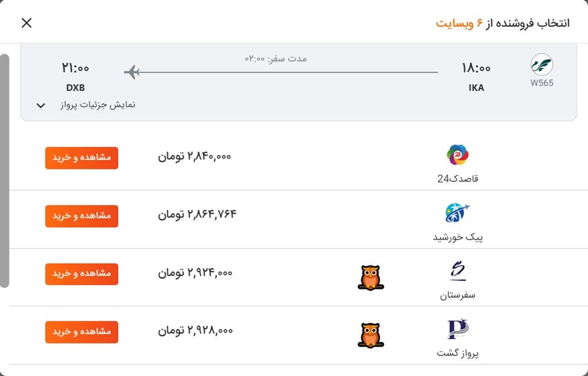Viewport: 588px width, 376px height.
Task: Close the seller selection dialog
Action: pyautogui.click(x=26, y=23)
